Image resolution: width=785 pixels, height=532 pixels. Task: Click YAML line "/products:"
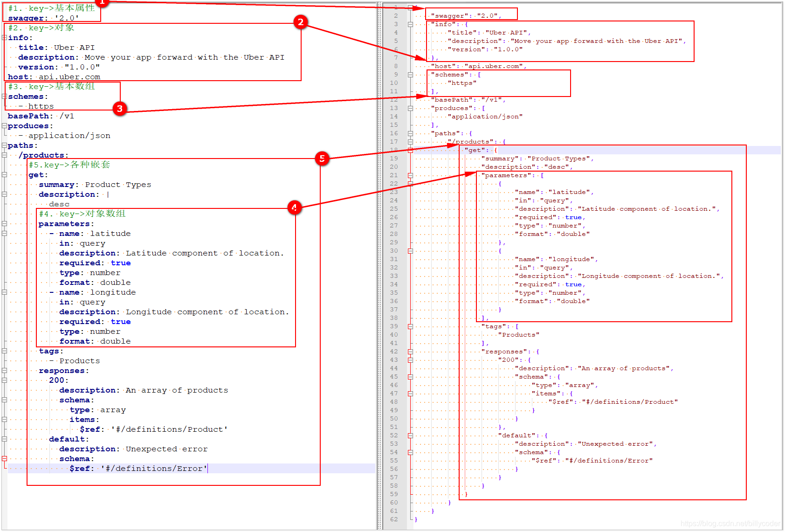pyautogui.click(x=43, y=155)
